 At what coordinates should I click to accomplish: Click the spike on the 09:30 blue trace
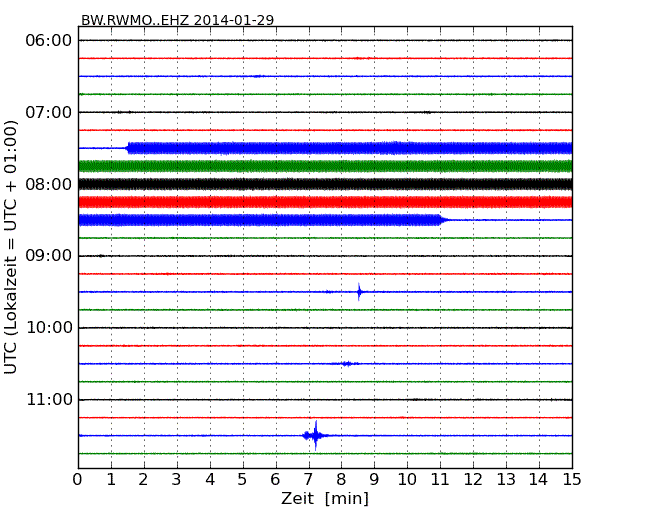click(x=359, y=292)
